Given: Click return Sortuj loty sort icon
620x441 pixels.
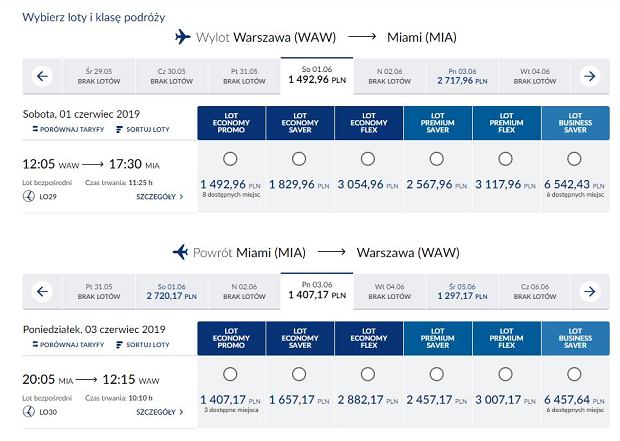Looking at the screenshot, I should pyautogui.click(x=119, y=344).
